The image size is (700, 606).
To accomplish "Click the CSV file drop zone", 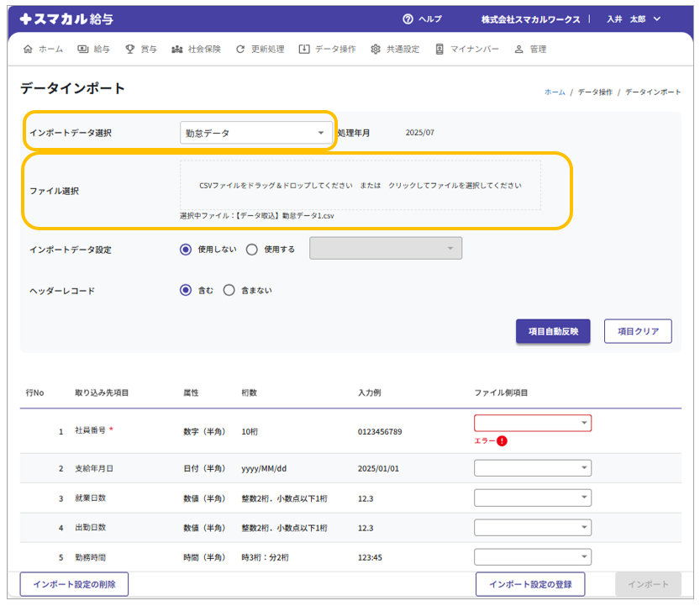I will [x=360, y=185].
